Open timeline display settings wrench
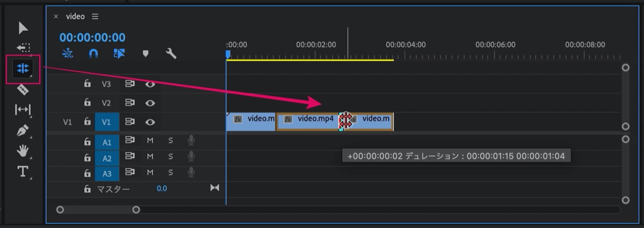644x228 pixels. 171,54
